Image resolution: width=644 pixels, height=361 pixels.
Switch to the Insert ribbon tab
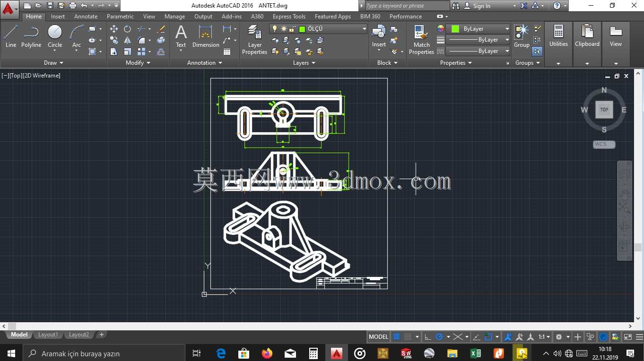(x=58, y=16)
